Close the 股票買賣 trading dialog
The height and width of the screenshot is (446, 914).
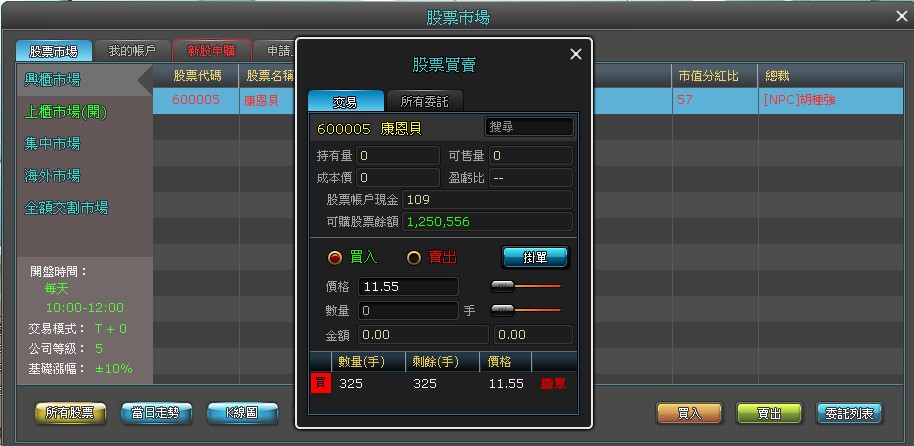575,55
